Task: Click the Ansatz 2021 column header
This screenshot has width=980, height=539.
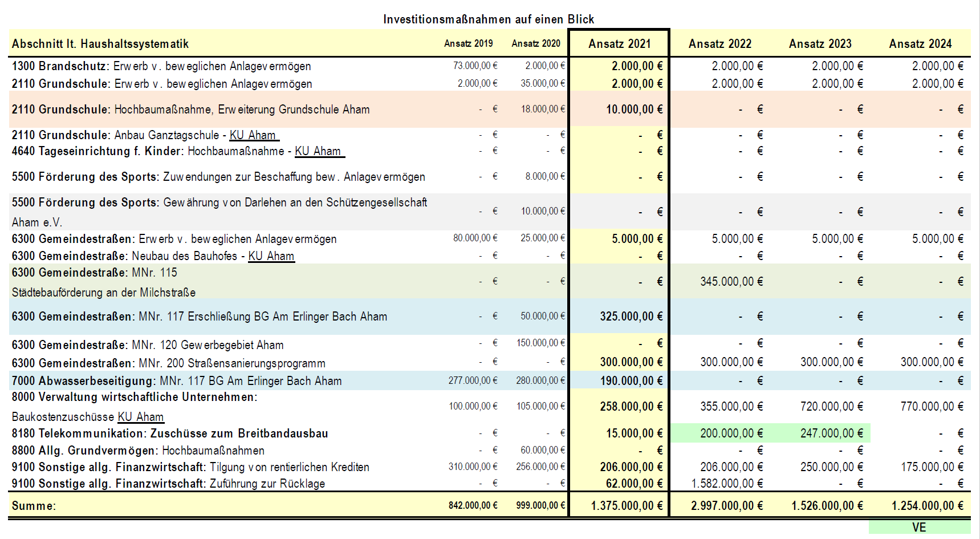Action: [x=619, y=43]
